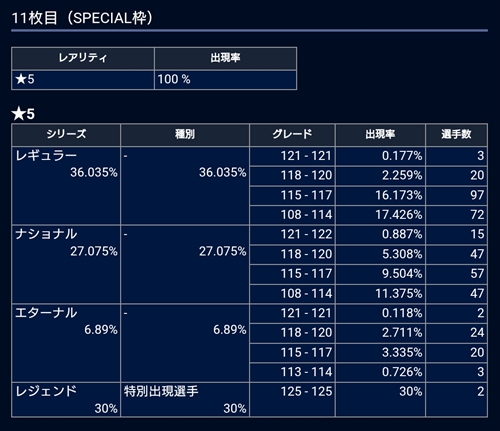Viewport: 500px width, 431px height.
Task: Click the シリーズ column header
Action: coord(66,134)
